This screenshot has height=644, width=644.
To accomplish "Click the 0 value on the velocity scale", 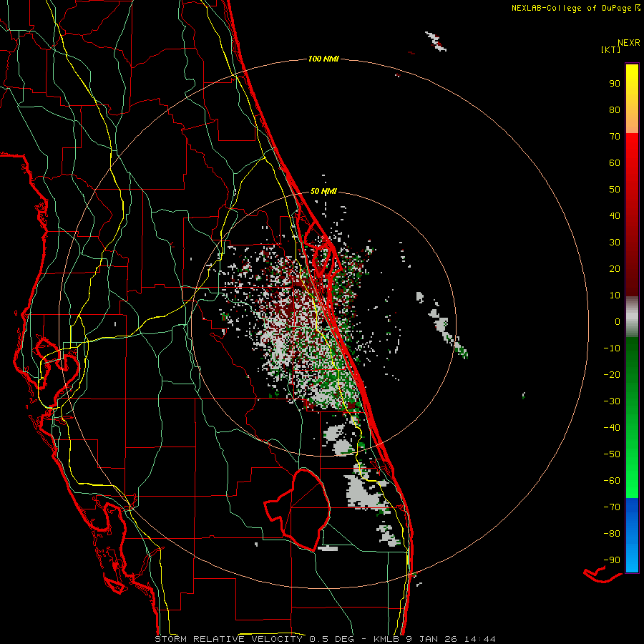I will click(x=618, y=321).
